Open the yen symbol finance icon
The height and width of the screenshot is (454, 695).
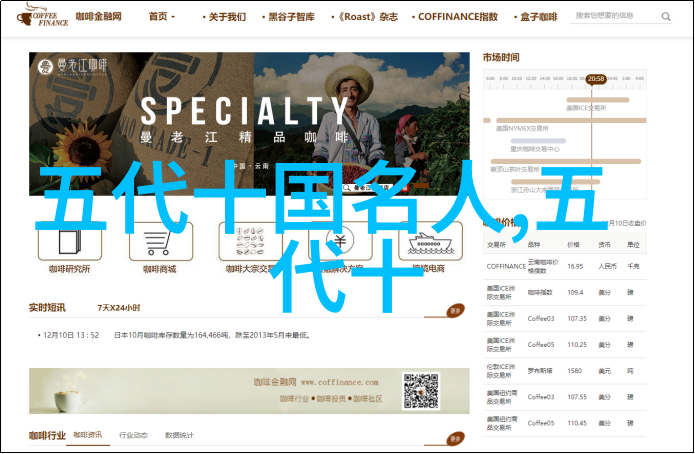click(340, 242)
